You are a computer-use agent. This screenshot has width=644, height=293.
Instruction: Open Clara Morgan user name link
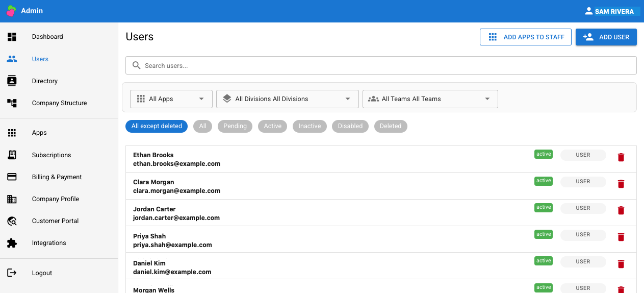153,182
